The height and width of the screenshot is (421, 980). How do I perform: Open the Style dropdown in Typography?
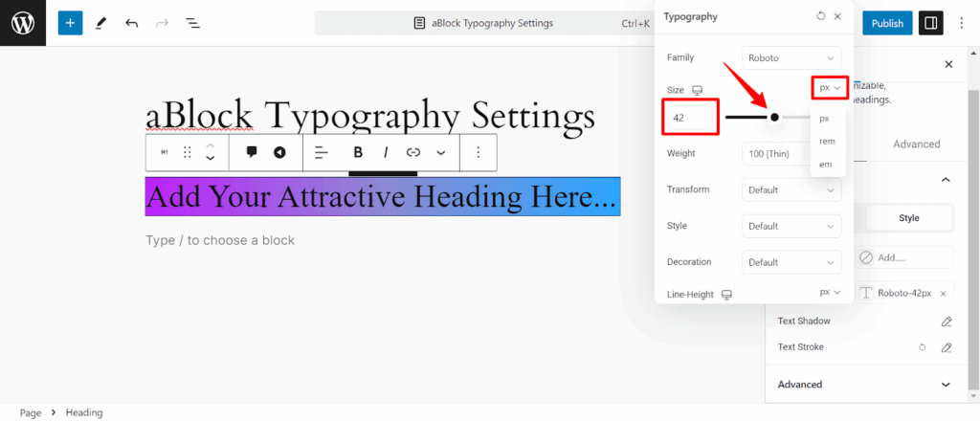point(791,226)
